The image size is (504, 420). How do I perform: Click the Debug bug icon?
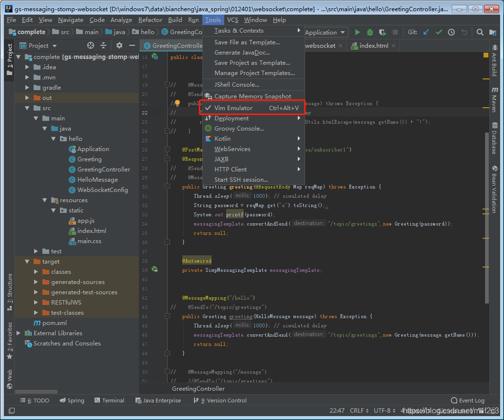[369, 32]
